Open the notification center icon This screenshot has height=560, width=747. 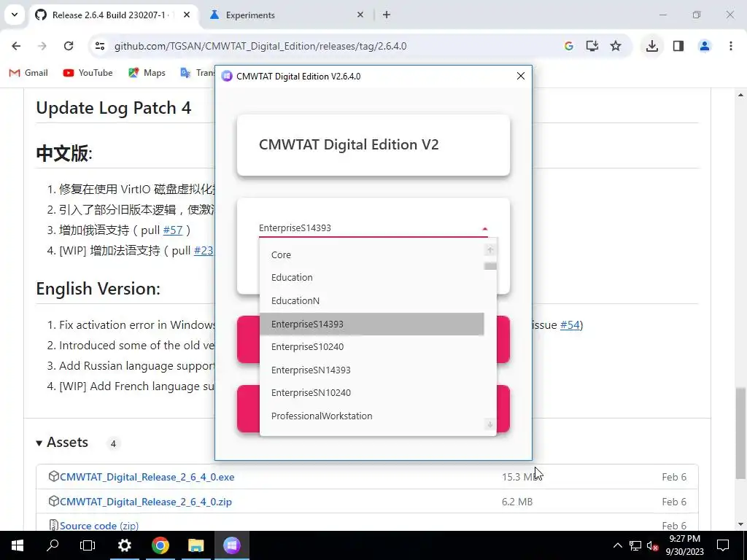coord(723,545)
